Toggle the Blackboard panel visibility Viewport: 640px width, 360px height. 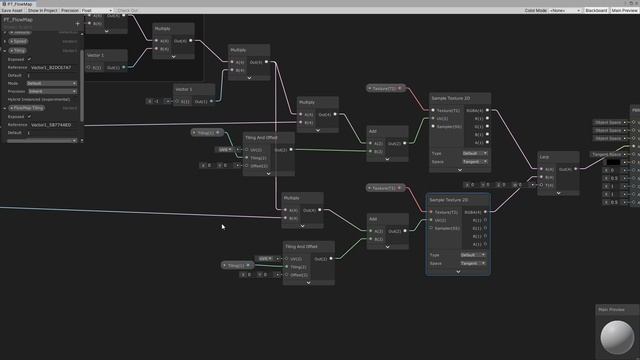pos(596,10)
